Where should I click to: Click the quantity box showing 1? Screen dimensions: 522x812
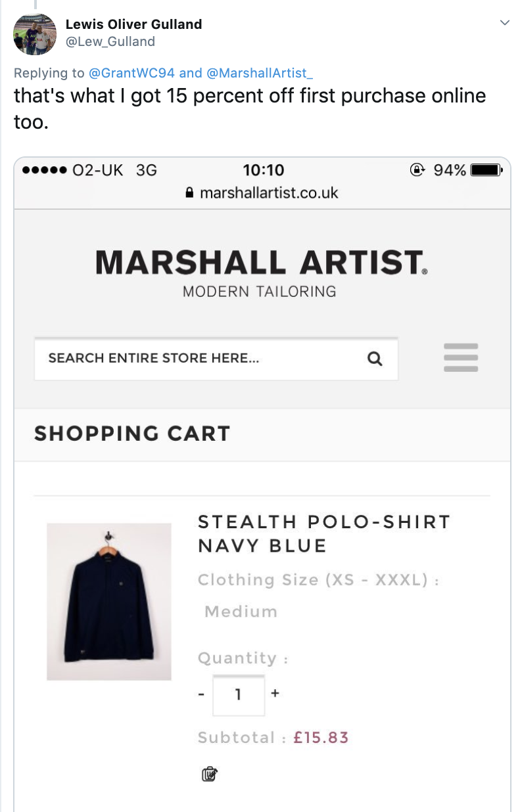click(238, 694)
